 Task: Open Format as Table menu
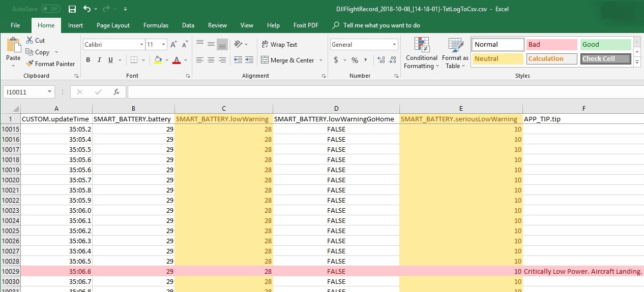pos(455,53)
